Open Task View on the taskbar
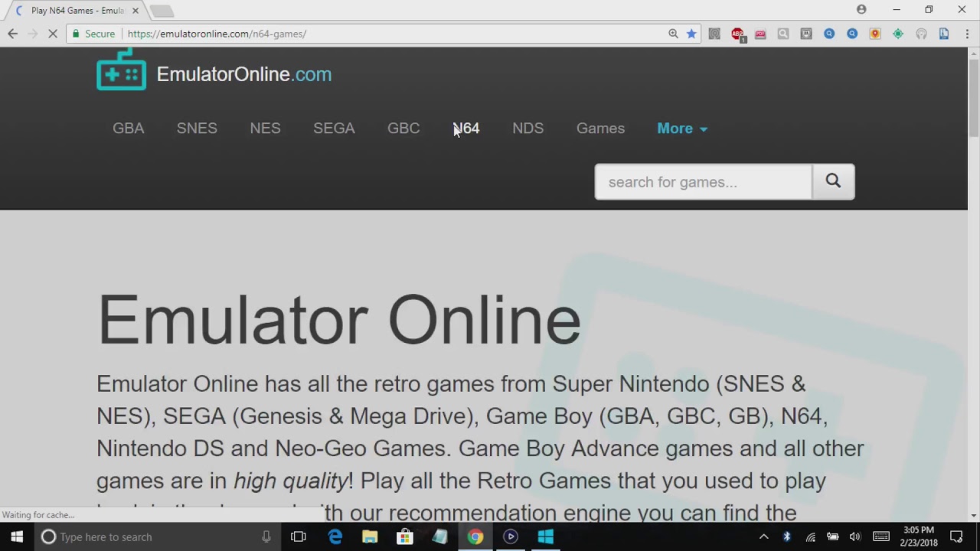This screenshot has width=980, height=551. pos(299,536)
